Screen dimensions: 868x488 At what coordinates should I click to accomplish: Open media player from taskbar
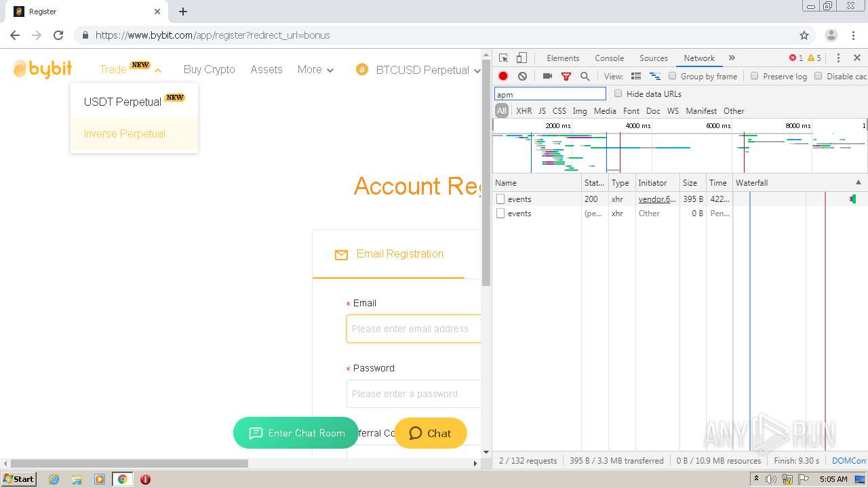click(x=100, y=479)
